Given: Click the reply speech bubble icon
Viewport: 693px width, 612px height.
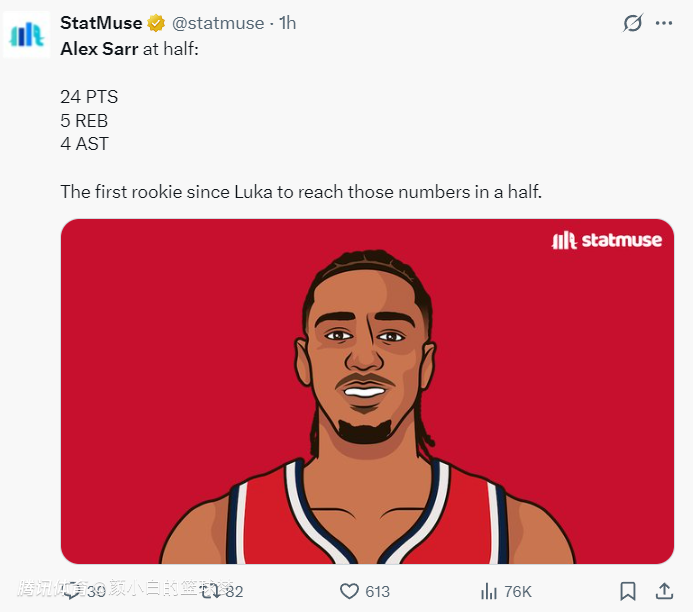Looking at the screenshot, I should point(72,590).
